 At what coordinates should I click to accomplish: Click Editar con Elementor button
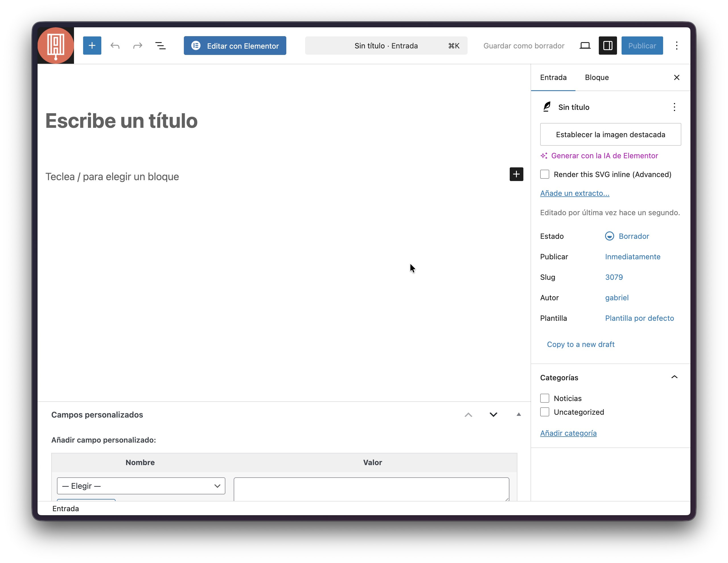(235, 46)
